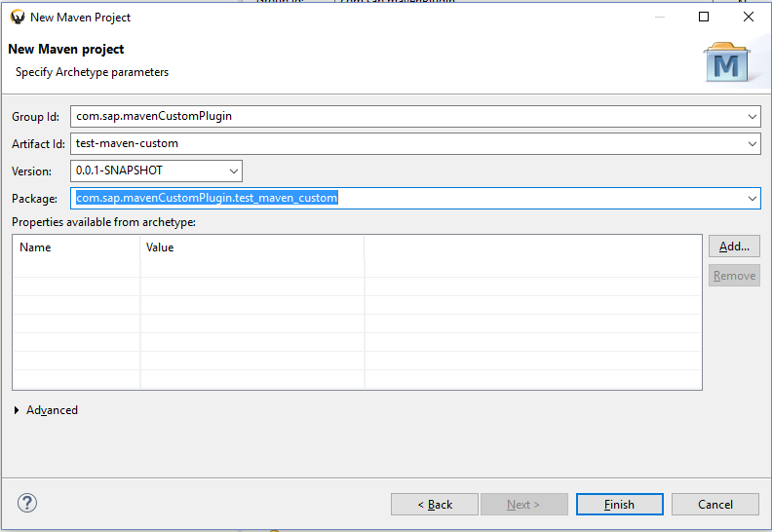772x532 pixels.
Task: Click the Cancel button
Action: click(714, 505)
